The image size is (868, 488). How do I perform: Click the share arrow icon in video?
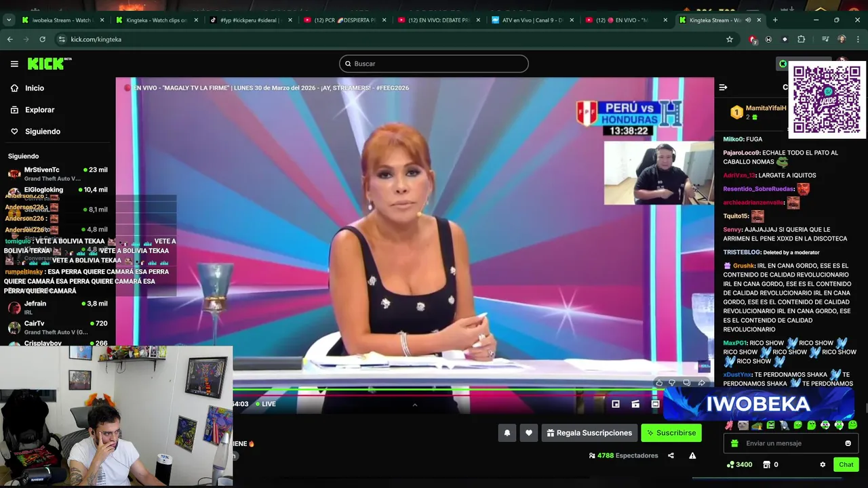[701, 383]
